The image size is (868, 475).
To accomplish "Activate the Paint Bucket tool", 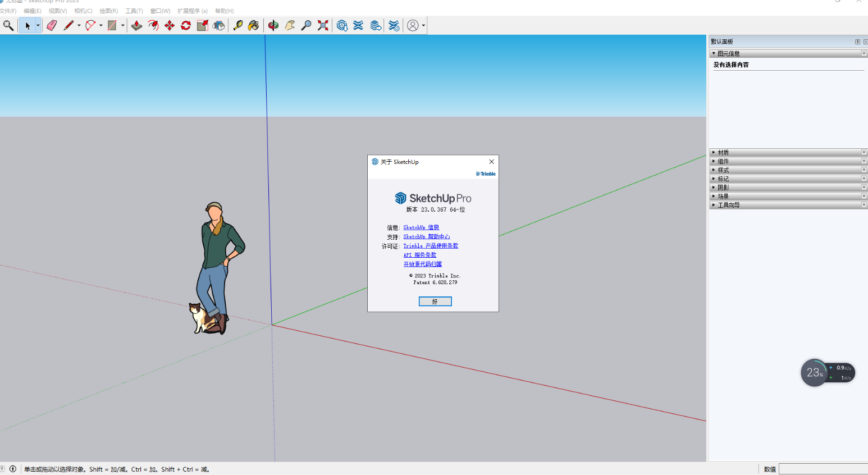I will 254,25.
